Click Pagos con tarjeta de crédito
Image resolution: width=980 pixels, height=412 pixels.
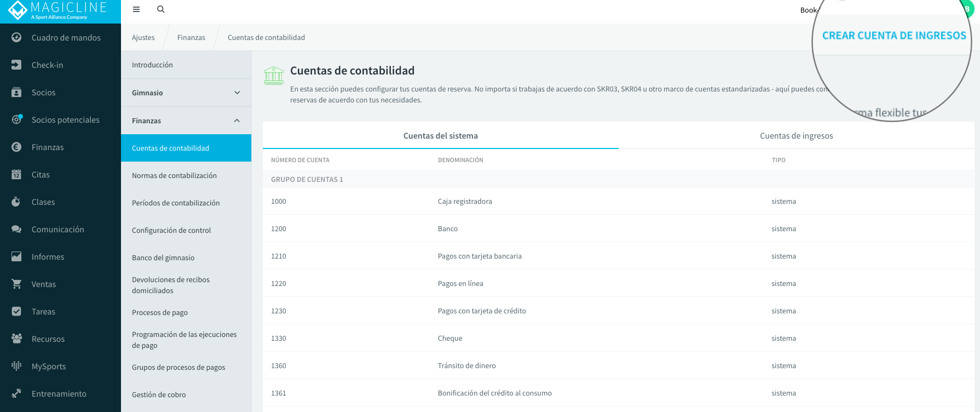[x=482, y=311]
